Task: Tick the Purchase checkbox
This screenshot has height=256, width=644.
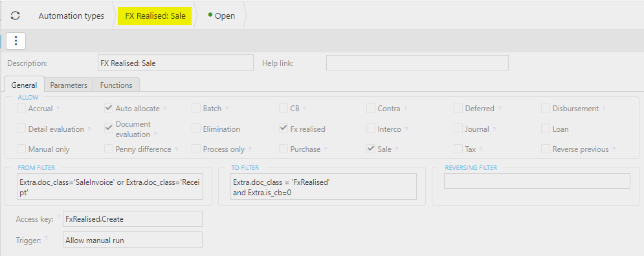Action: coord(283,149)
